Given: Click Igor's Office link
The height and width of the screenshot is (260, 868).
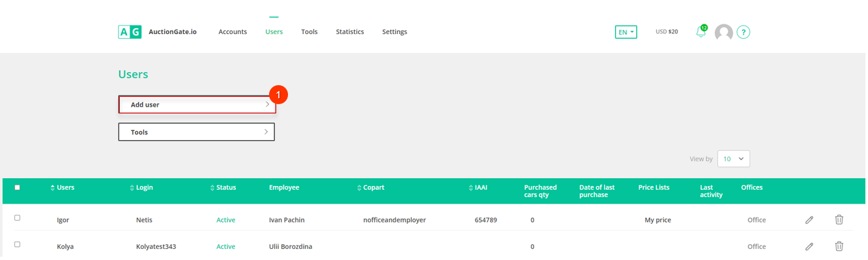Looking at the screenshot, I should tap(757, 220).
